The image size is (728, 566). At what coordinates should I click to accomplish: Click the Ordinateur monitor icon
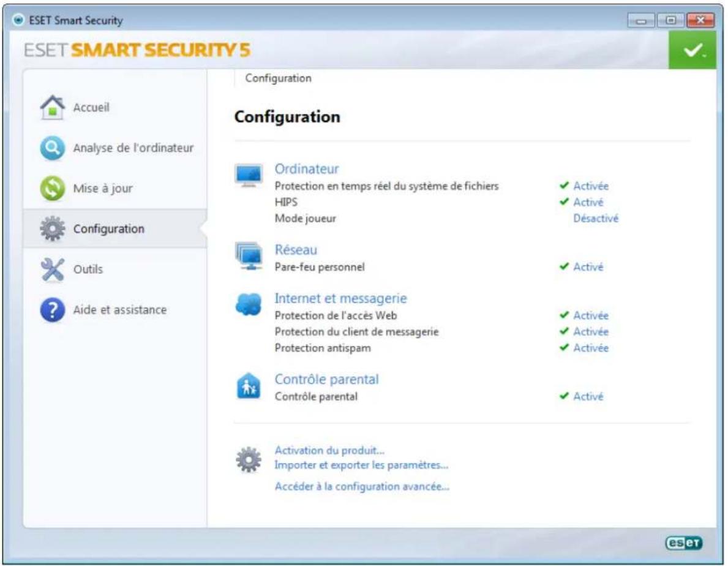tap(249, 176)
